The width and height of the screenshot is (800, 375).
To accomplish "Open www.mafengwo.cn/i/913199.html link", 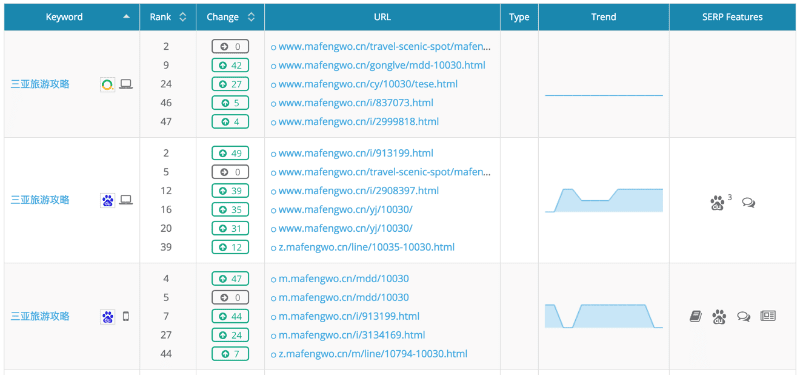I will tap(356, 153).
